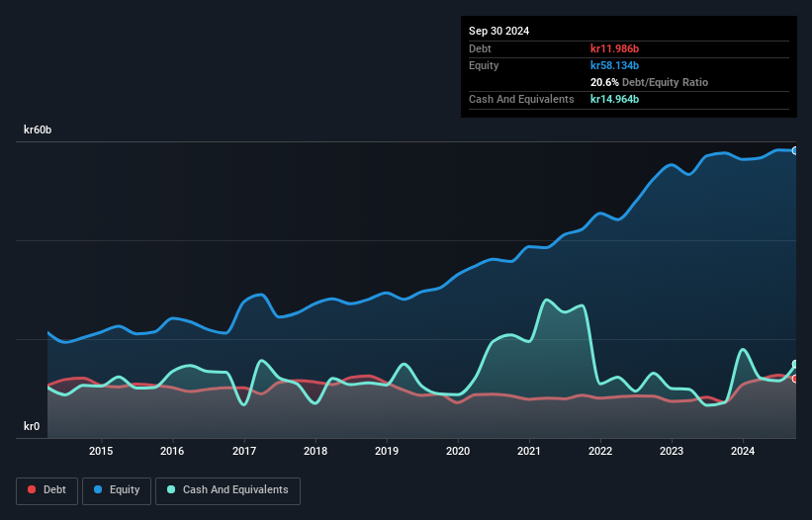Screen dimensions: 812x520
Task: Click the kr14.964b cash value
Action: [x=615, y=99]
